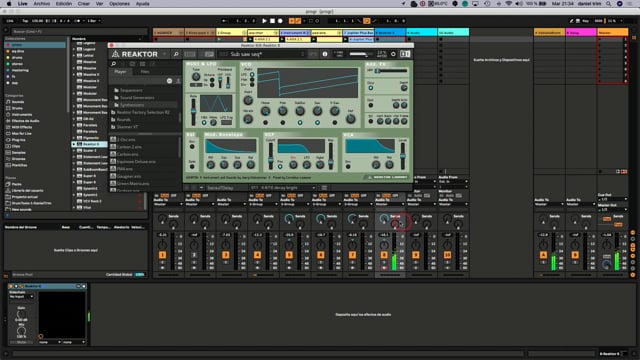Load the Green Matrix.ens ensemble

pyautogui.click(x=133, y=184)
